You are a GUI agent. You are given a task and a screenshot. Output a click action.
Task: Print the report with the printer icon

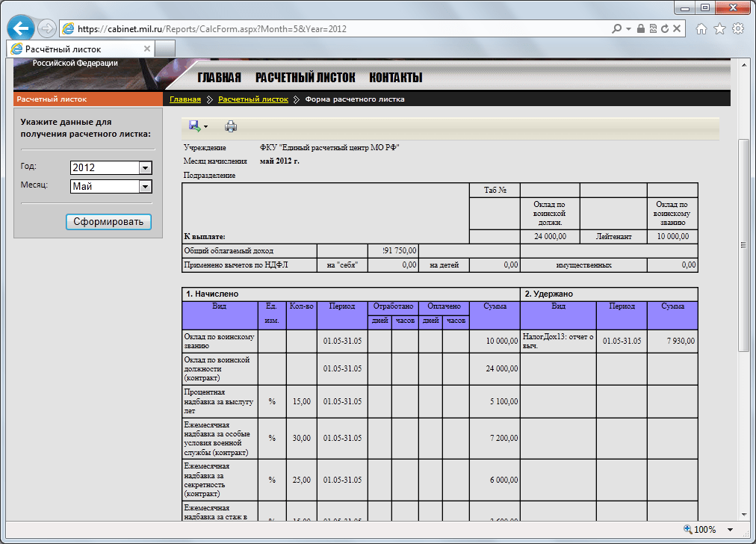pyautogui.click(x=231, y=126)
